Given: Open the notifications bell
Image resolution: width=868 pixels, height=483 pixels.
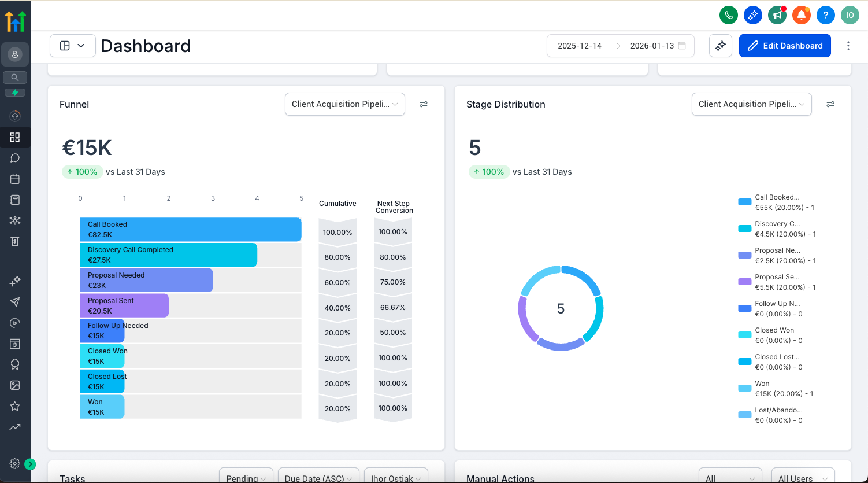Looking at the screenshot, I should [802, 15].
